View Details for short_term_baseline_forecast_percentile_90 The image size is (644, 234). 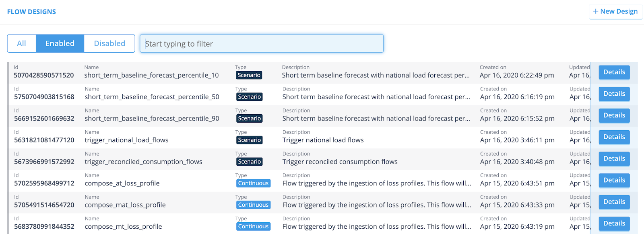pyautogui.click(x=614, y=115)
